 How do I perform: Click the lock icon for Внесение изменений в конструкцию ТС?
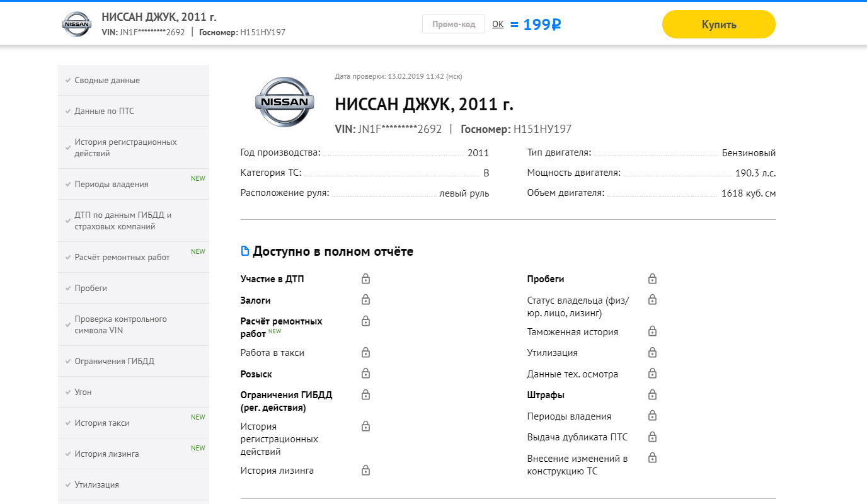pos(653,458)
